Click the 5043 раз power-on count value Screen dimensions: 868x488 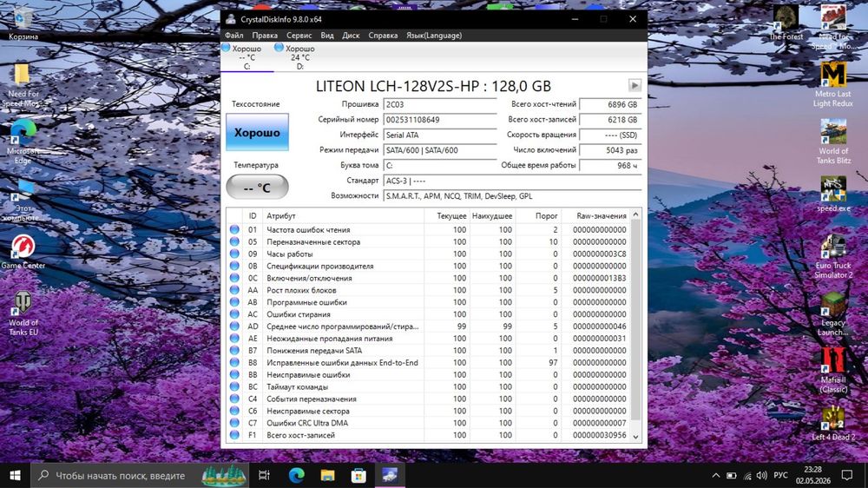(x=610, y=150)
